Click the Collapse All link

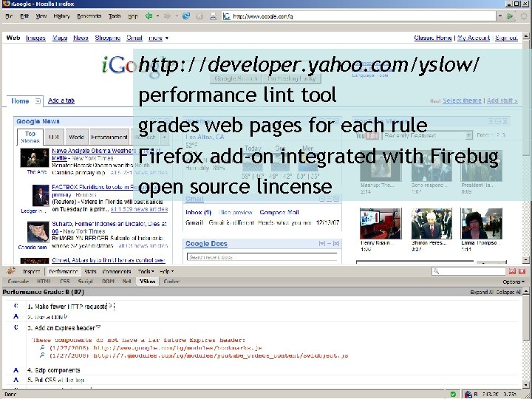click(508, 292)
